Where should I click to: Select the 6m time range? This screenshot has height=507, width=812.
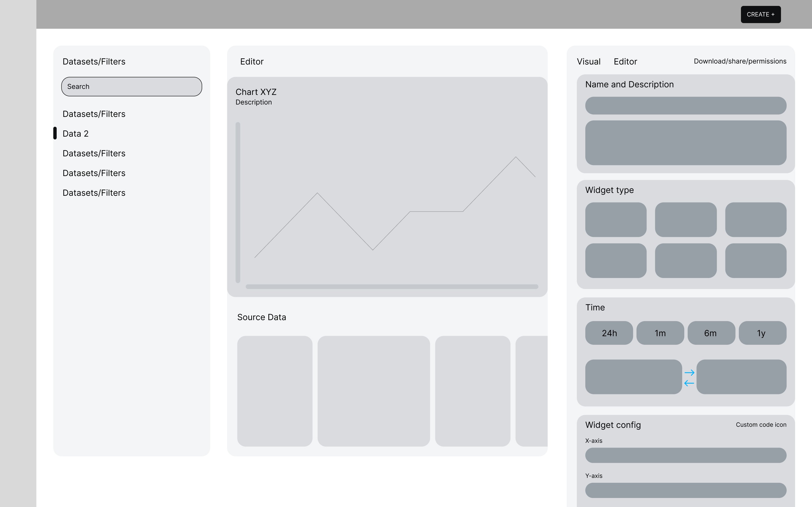click(x=711, y=333)
